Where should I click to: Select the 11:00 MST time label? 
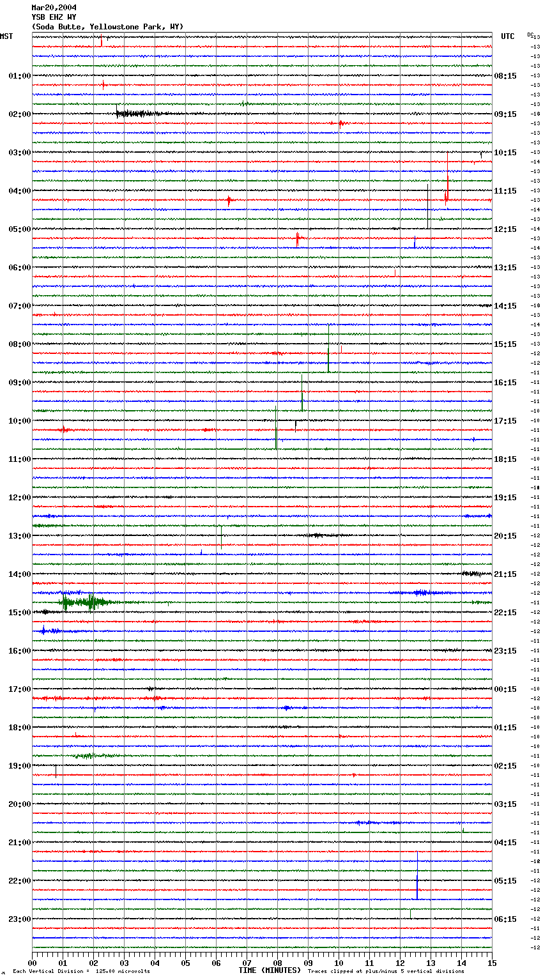point(19,459)
